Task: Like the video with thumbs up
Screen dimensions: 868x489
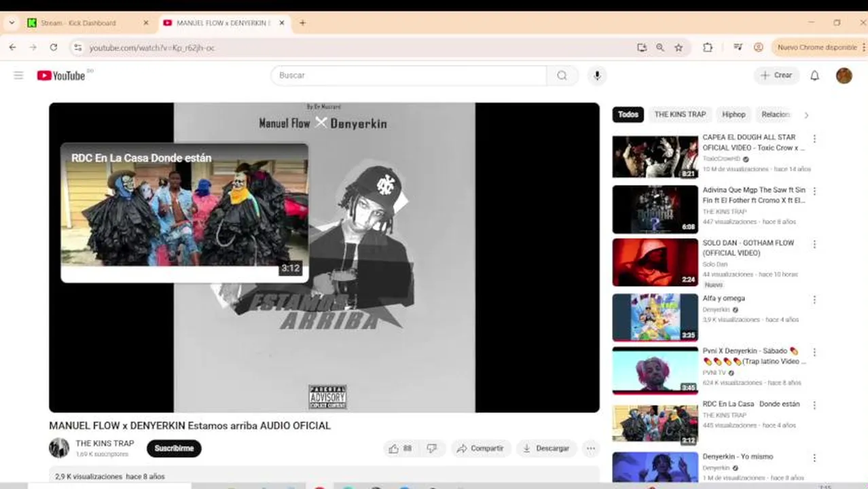Action: coord(399,448)
